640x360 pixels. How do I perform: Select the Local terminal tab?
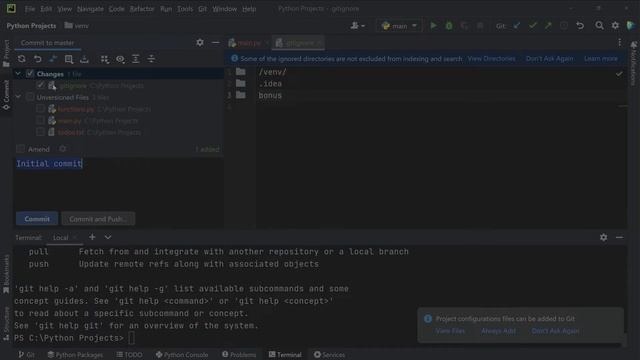(x=60, y=238)
